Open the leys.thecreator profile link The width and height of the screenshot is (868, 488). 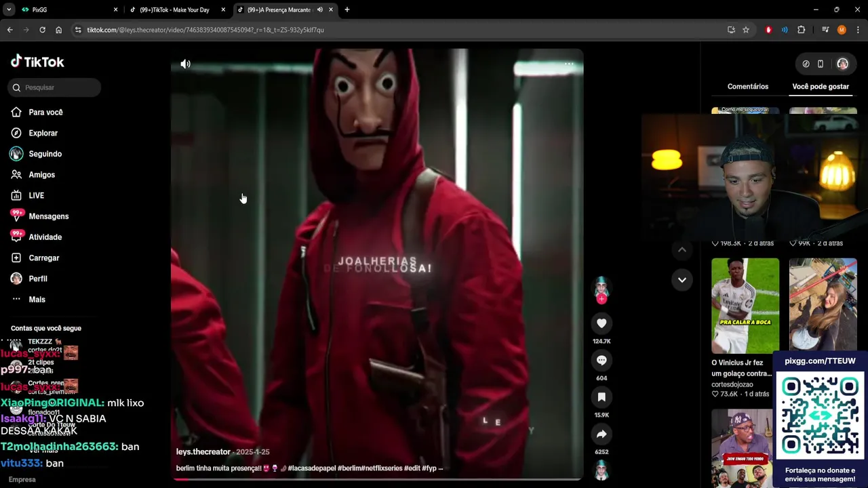point(203,452)
